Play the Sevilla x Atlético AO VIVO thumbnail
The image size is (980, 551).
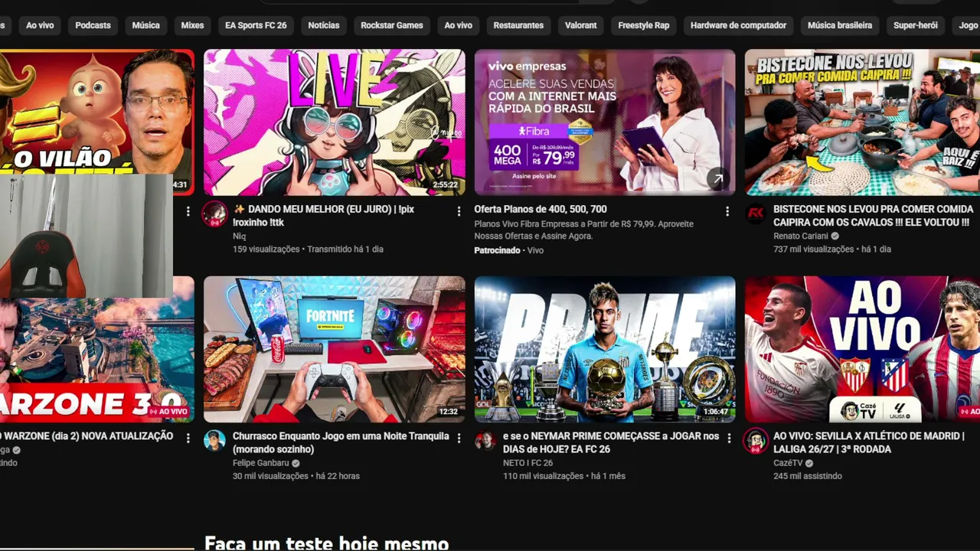click(862, 350)
